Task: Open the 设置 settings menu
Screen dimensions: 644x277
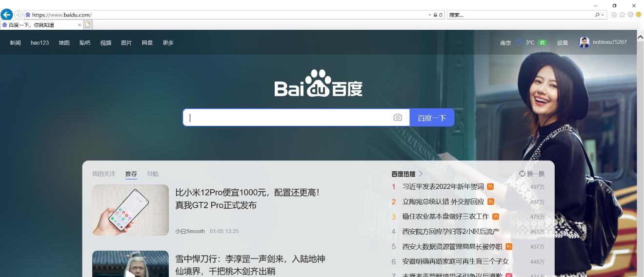Action: pos(563,43)
